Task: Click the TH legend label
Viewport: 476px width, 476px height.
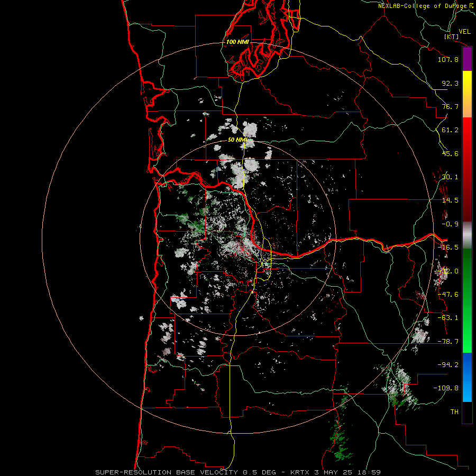Action: click(x=454, y=412)
